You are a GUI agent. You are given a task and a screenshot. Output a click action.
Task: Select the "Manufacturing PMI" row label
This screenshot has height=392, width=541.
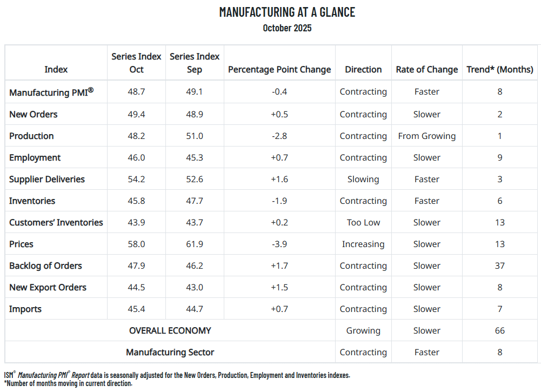51,92
